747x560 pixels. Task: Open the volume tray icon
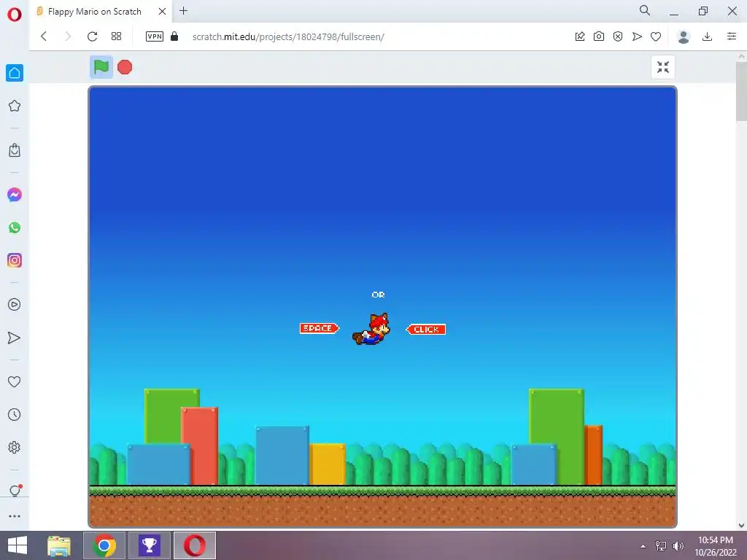tap(678, 545)
